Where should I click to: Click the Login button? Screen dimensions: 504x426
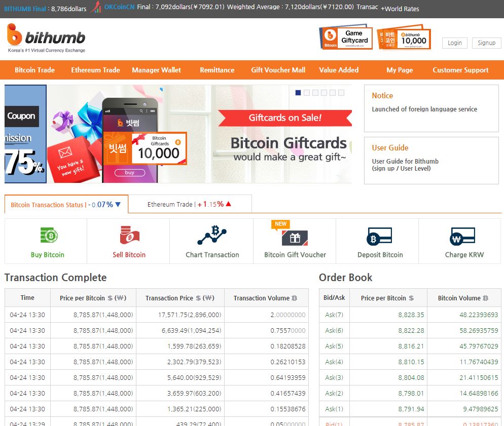click(454, 43)
